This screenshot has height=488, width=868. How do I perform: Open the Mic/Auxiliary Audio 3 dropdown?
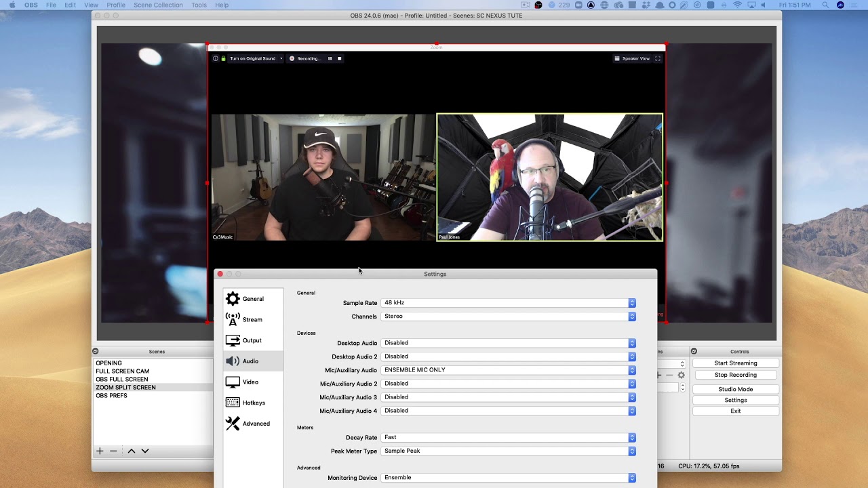(x=509, y=397)
